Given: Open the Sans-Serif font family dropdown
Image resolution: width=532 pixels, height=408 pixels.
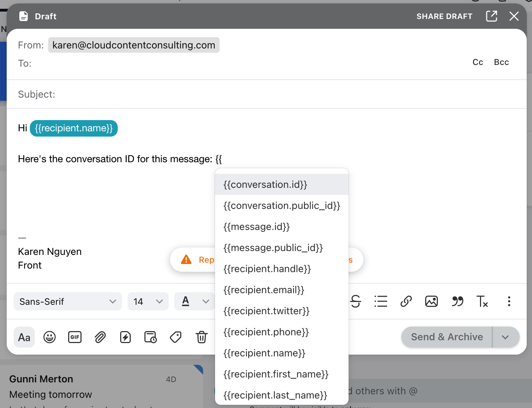Looking at the screenshot, I should pyautogui.click(x=67, y=301).
